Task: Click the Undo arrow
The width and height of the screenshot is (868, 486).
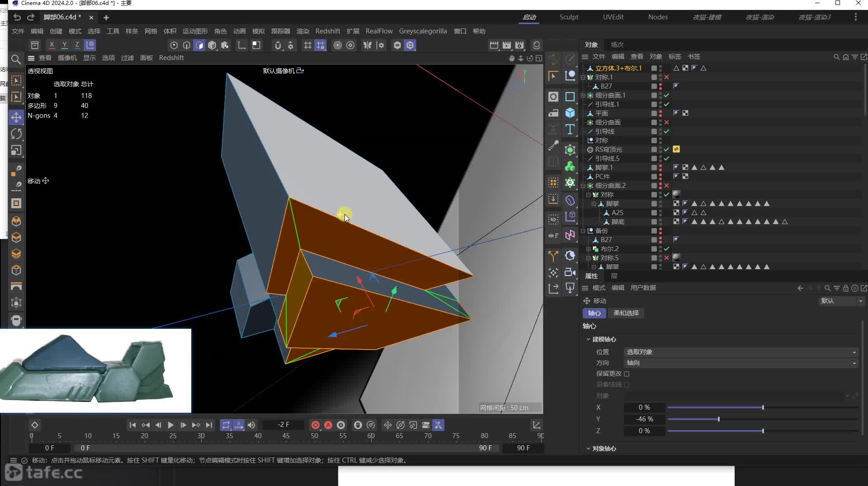Action: click(17, 17)
